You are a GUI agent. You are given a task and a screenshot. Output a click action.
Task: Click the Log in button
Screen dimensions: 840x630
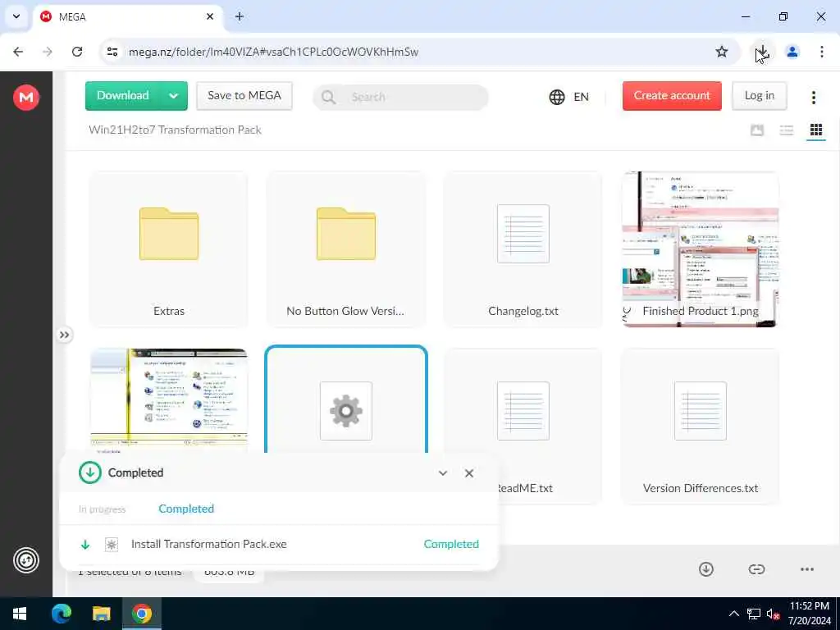759,96
